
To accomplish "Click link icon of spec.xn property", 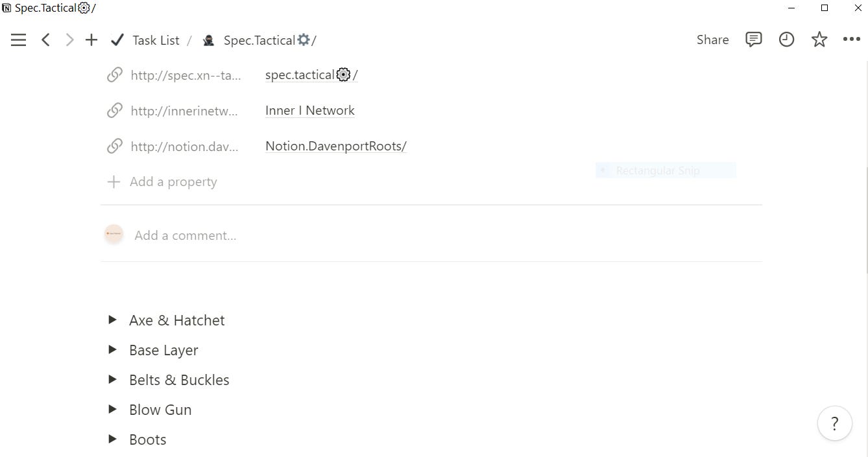I will [x=114, y=75].
